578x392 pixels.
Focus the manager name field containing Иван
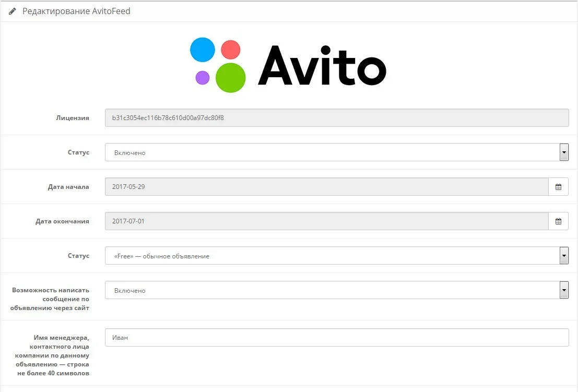(337, 338)
